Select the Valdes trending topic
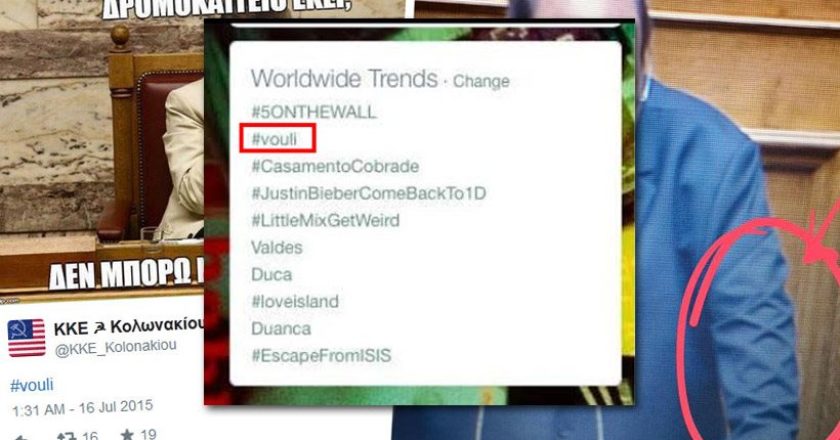The image size is (840, 440). pyautogui.click(x=276, y=248)
